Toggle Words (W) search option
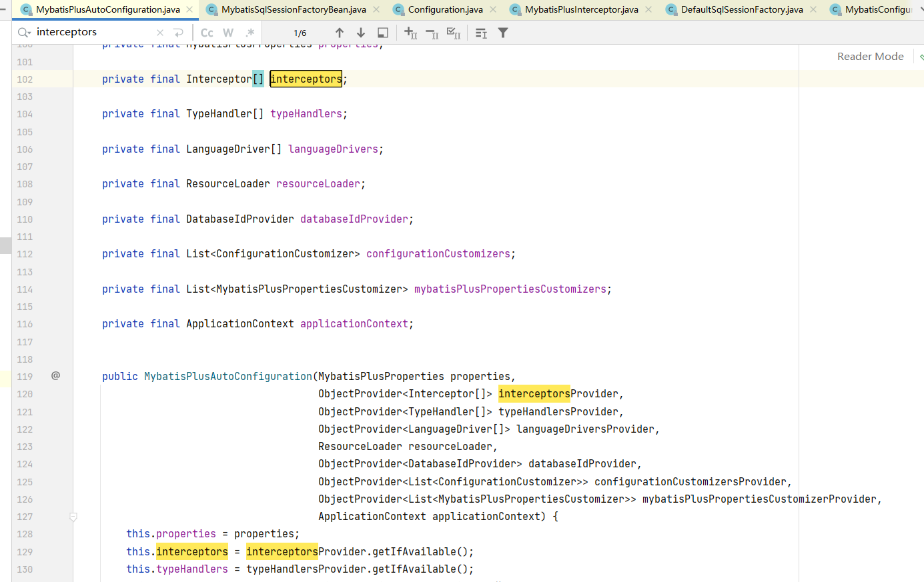Screen dimensions: 924x582 click(x=228, y=33)
